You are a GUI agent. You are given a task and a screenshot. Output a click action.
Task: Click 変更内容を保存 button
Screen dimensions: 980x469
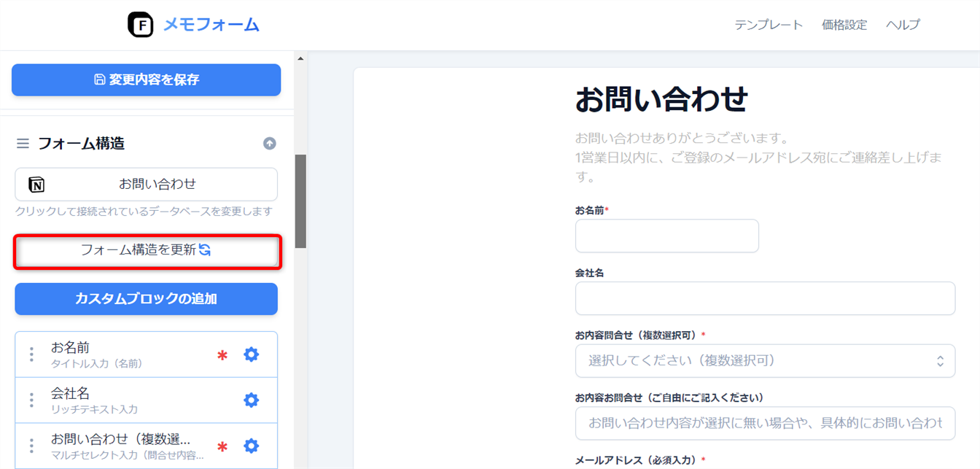point(146,80)
